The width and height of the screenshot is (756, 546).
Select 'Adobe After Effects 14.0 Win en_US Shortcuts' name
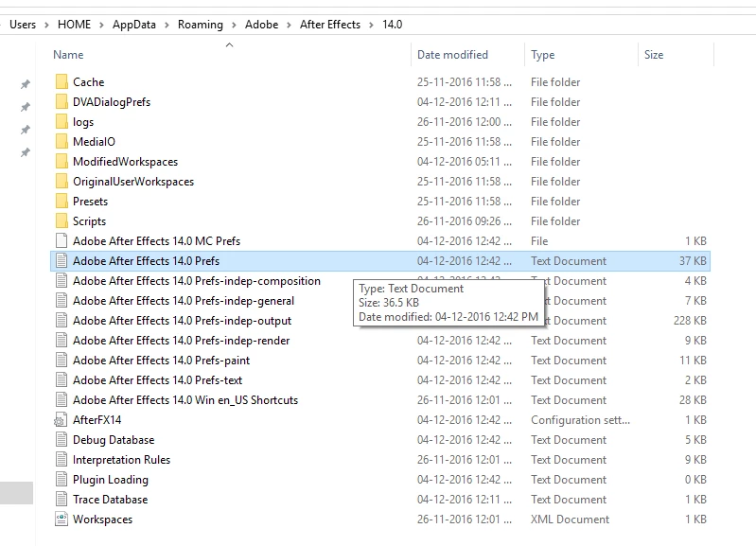185,400
